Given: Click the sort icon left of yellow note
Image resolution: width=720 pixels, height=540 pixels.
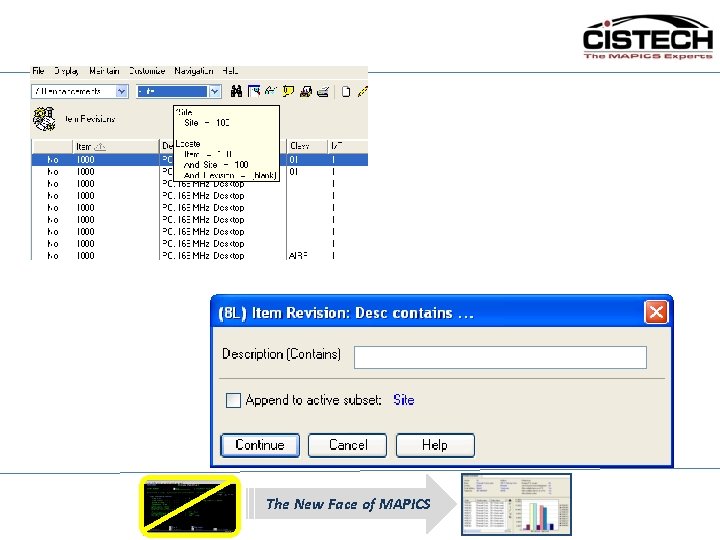Looking at the screenshot, I should (271, 91).
